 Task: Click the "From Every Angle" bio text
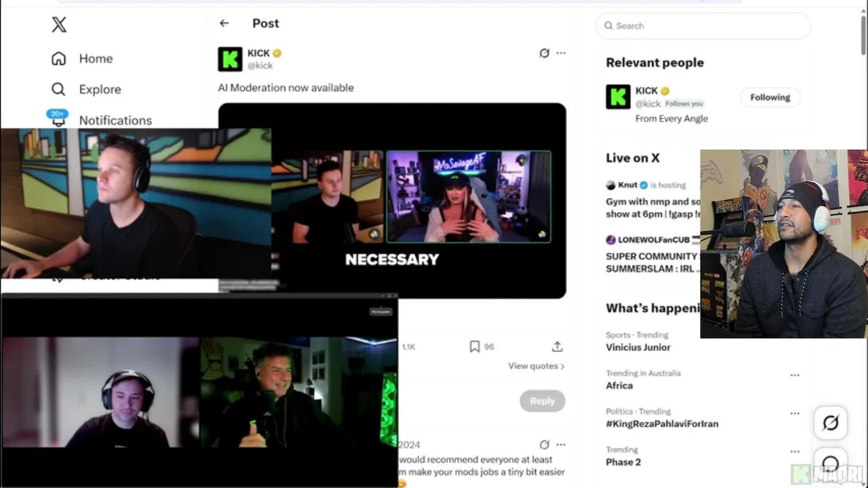click(671, 118)
